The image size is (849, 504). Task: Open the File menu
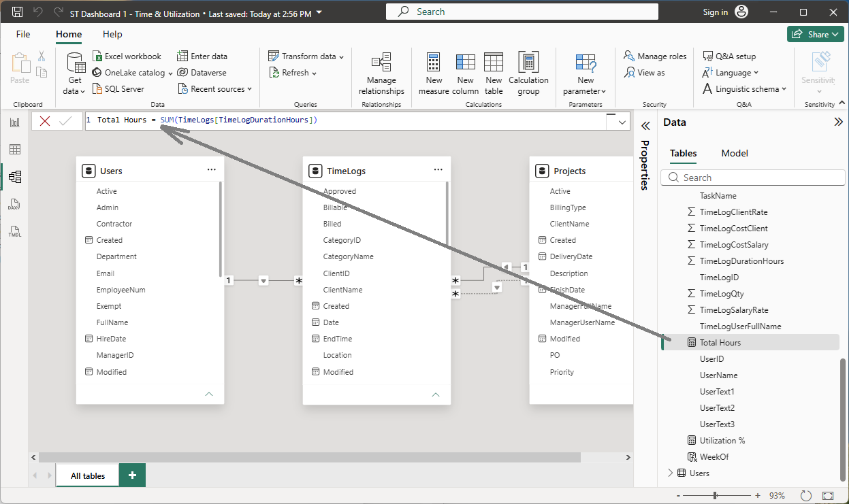[x=23, y=34]
